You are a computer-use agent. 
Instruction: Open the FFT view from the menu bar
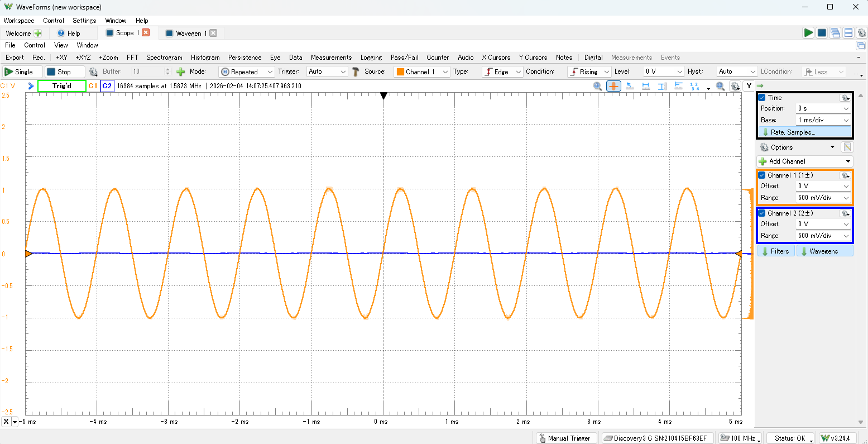pyautogui.click(x=132, y=58)
